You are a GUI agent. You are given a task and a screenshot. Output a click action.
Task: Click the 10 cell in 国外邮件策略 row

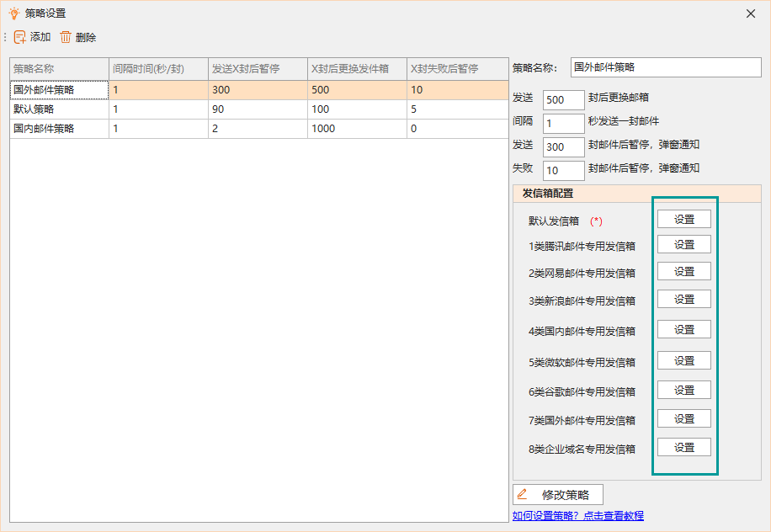point(457,90)
